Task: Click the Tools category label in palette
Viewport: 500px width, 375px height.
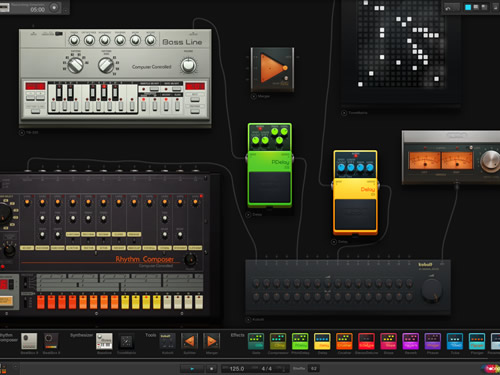Action: click(x=150, y=335)
